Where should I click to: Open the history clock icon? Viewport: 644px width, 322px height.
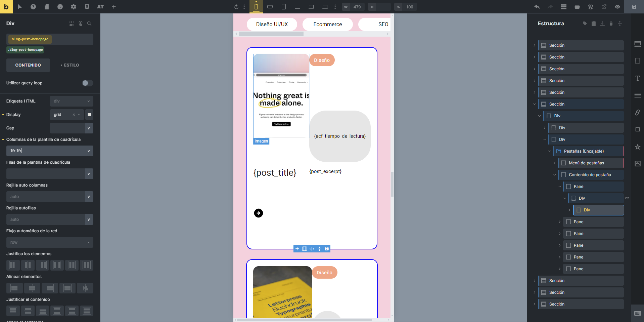pos(60,7)
